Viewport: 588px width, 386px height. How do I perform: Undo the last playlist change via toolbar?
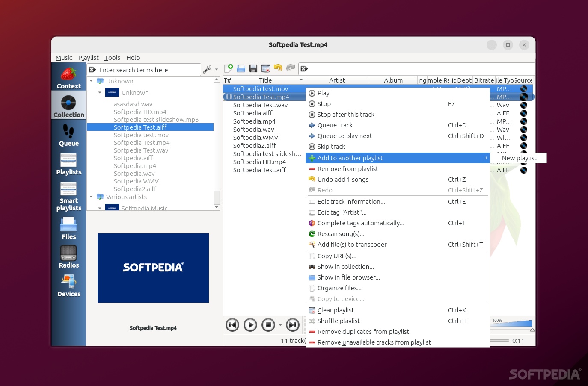(278, 68)
